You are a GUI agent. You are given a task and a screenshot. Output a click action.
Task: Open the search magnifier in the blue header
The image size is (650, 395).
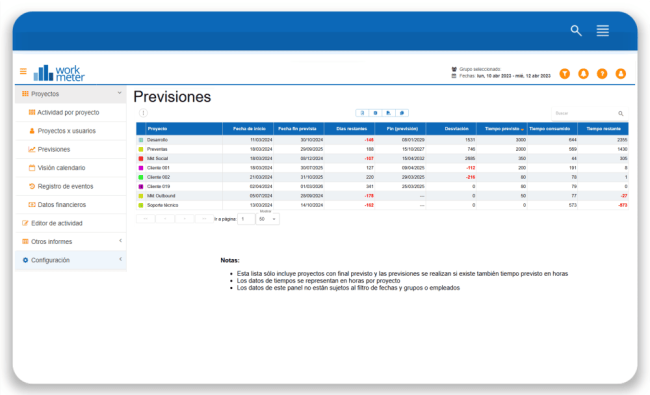click(576, 30)
